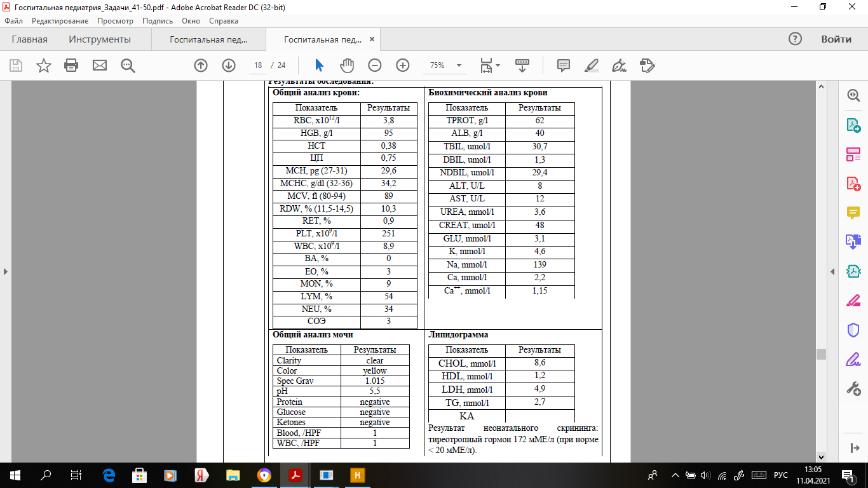The width and height of the screenshot is (868, 488).
Task: Switch to first Госпитальная пед... document tab
Action: point(208,39)
